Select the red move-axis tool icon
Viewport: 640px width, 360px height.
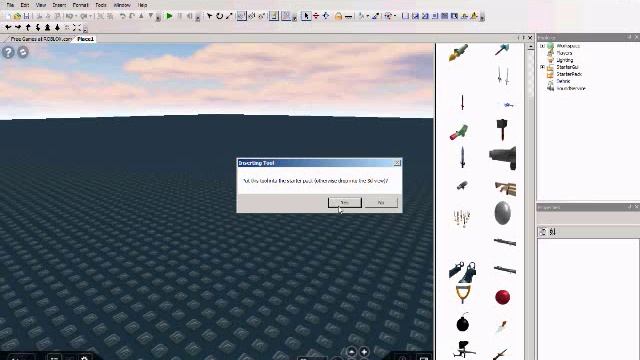(x=316, y=16)
